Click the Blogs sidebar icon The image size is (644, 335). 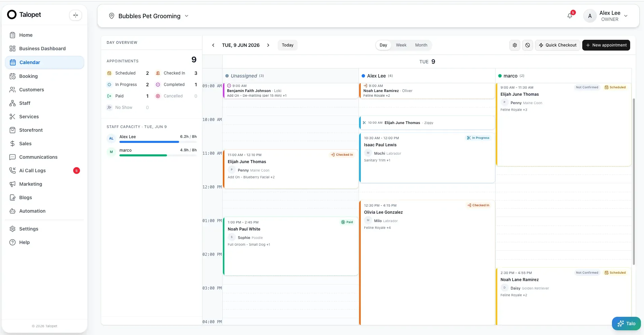pos(12,197)
